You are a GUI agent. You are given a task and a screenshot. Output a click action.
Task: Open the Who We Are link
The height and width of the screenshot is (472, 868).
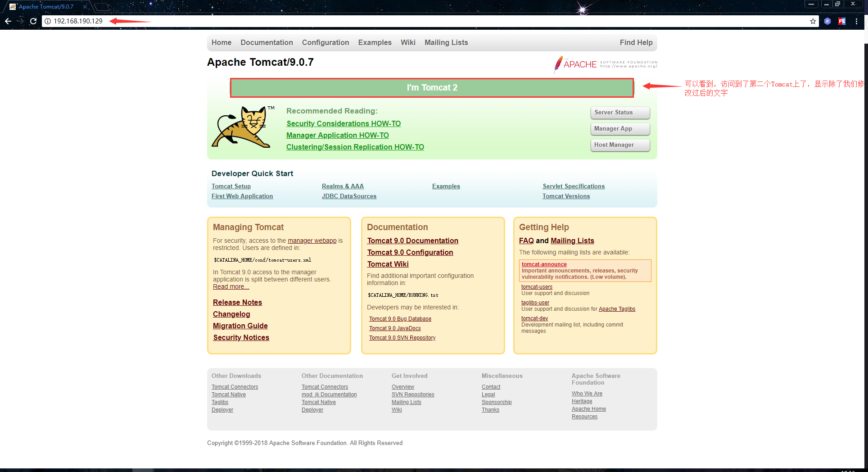(x=587, y=394)
